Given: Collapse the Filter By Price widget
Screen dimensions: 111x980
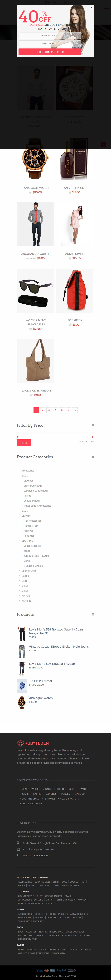Looking at the screenshot, I should [x=93, y=425].
